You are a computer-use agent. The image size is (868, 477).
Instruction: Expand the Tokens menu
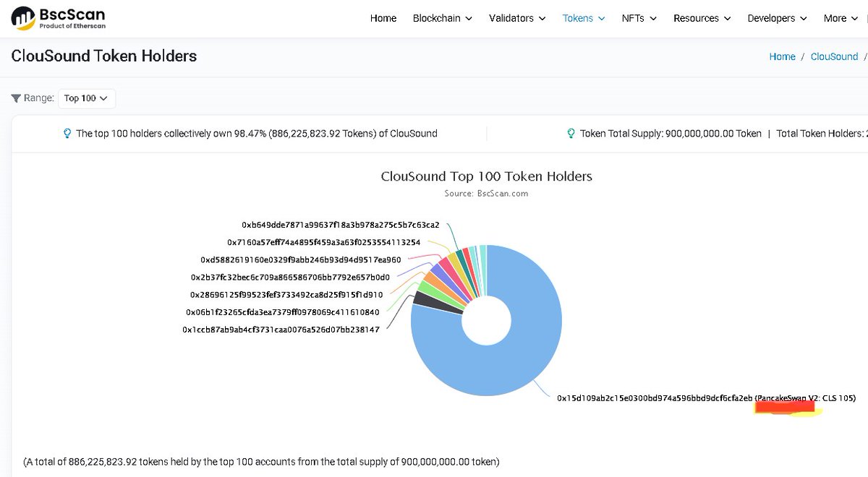pyautogui.click(x=584, y=18)
